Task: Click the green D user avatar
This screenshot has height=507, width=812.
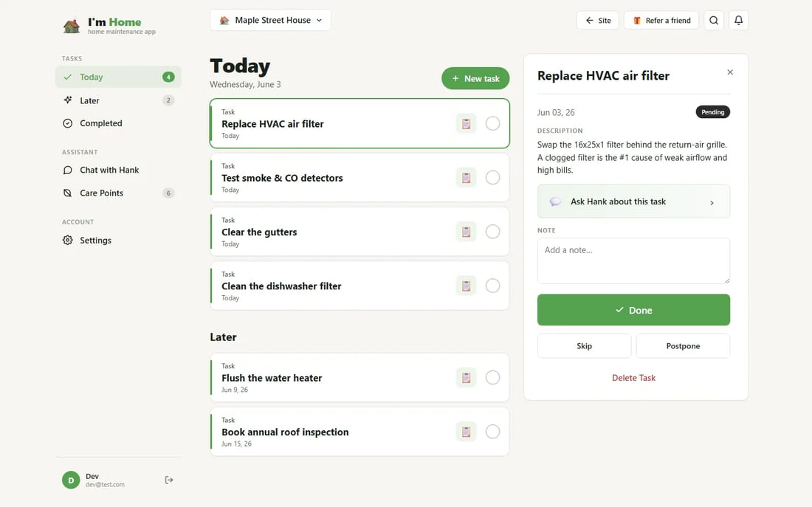Action: tap(71, 480)
